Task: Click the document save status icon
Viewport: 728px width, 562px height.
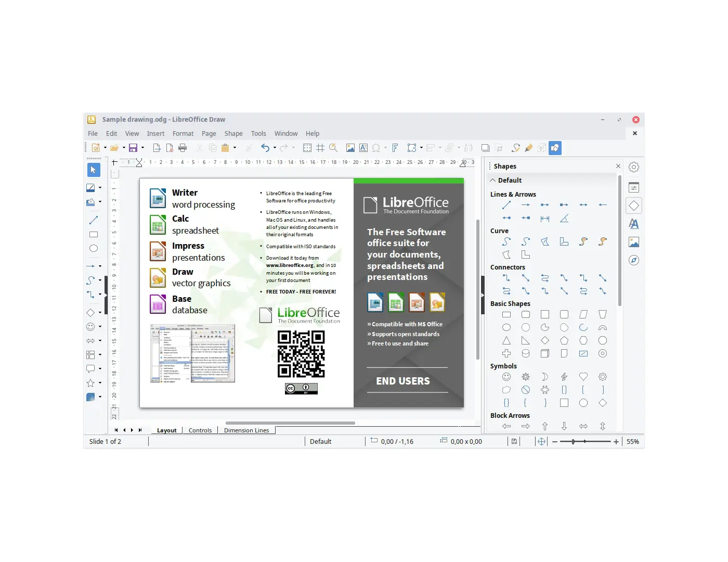Action: click(x=514, y=441)
